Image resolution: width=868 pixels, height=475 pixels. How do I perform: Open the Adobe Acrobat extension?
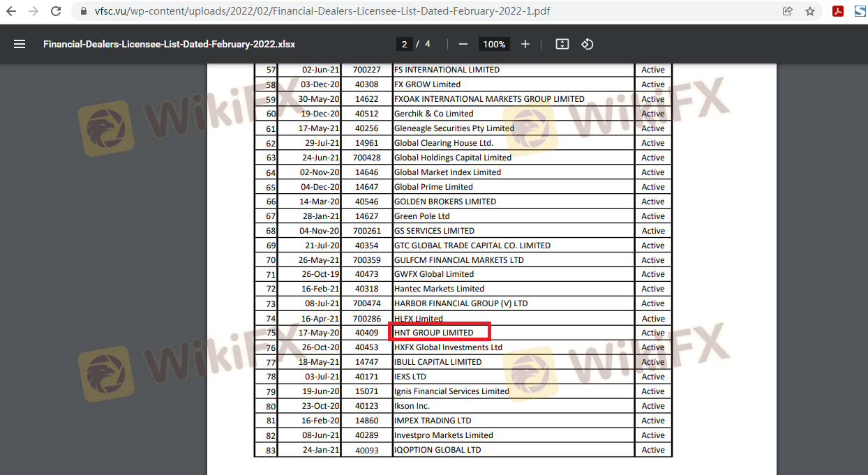tap(837, 11)
